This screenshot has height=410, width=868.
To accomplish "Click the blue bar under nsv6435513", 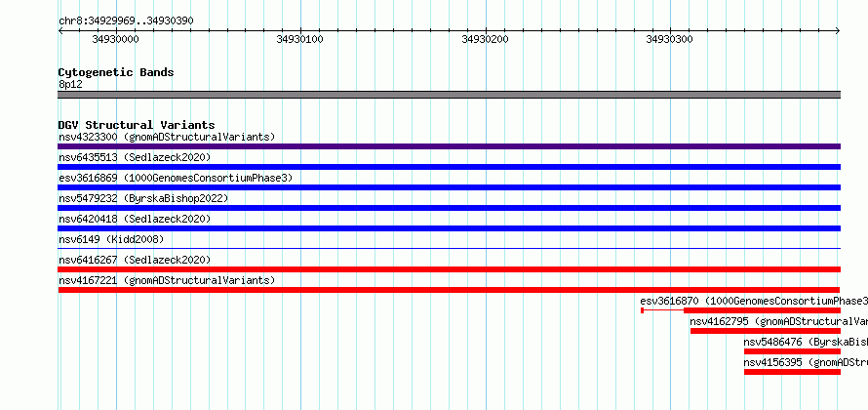I will [x=449, y=167].
